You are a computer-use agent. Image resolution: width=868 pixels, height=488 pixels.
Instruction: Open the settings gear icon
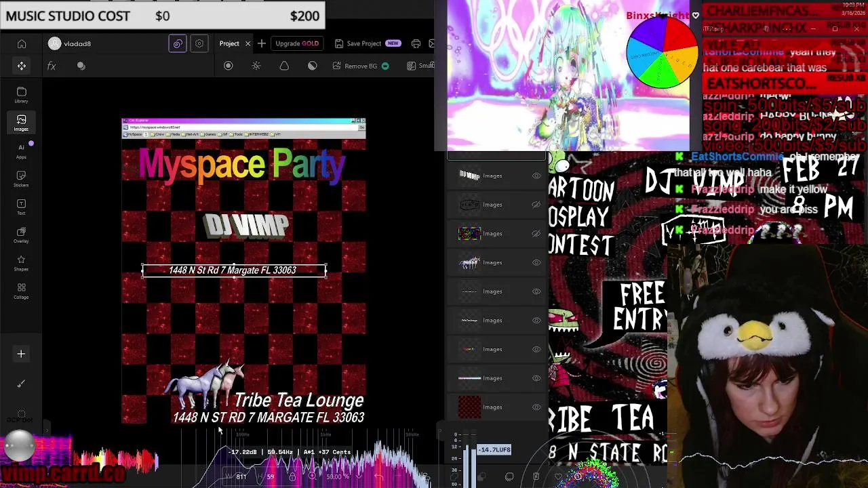pyautogui.click(x=199, y=43)
